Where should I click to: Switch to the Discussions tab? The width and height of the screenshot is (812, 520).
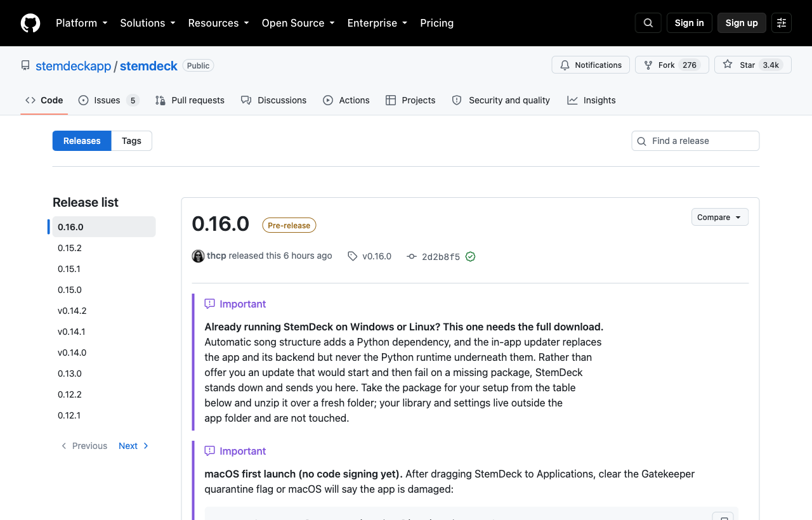pos(273,100)
